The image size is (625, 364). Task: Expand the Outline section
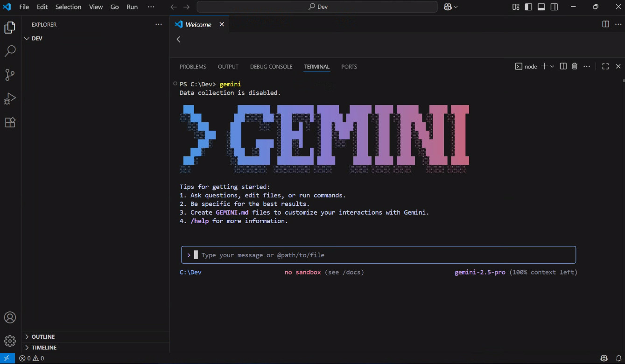(96, 336)
